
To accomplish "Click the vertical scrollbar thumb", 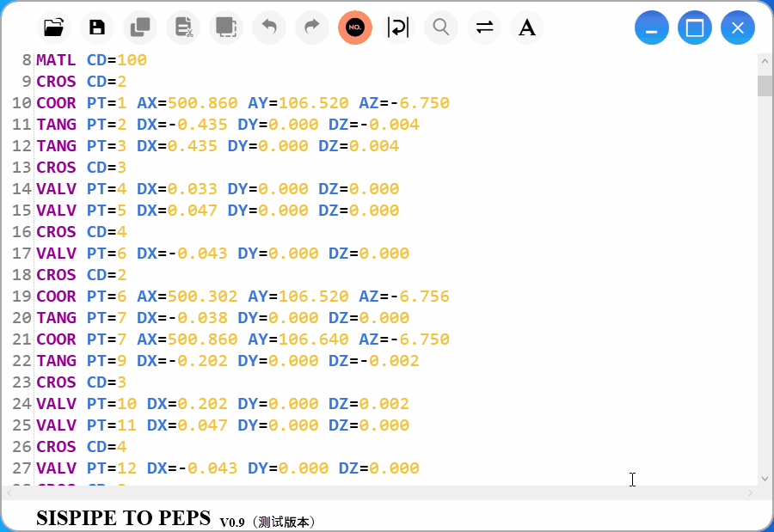I will point(765,85).
